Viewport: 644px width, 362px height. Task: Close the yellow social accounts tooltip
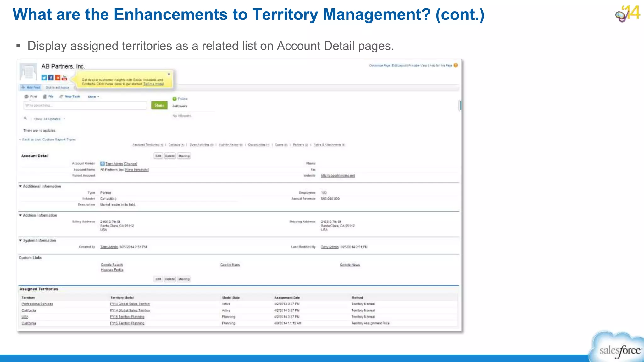click(169, 74)
